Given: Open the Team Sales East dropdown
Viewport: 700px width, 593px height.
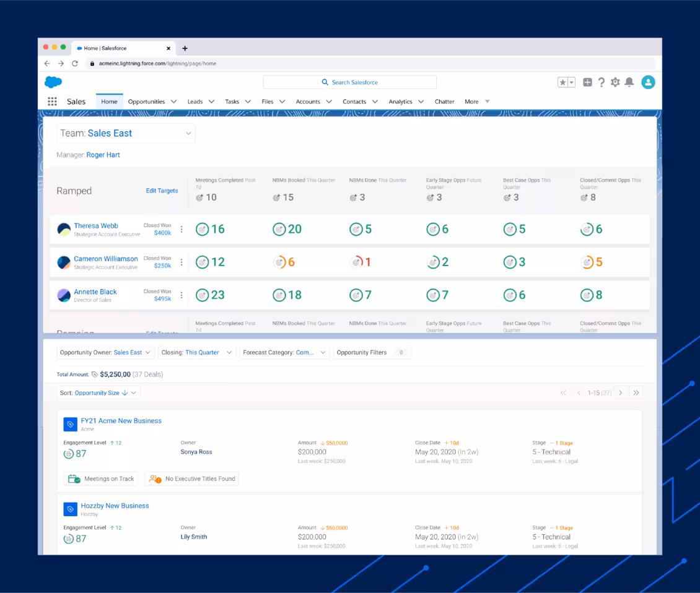Looking at the screenshot, I should (126, 134).
